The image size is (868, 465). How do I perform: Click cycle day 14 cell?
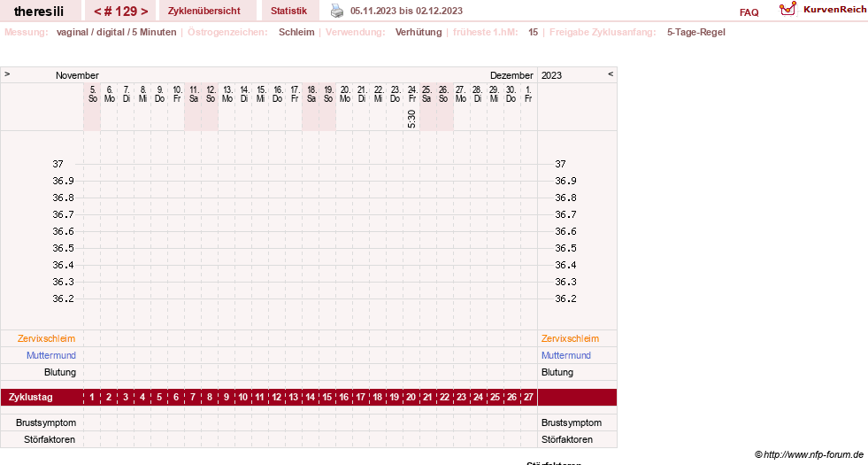click(310, 398)
